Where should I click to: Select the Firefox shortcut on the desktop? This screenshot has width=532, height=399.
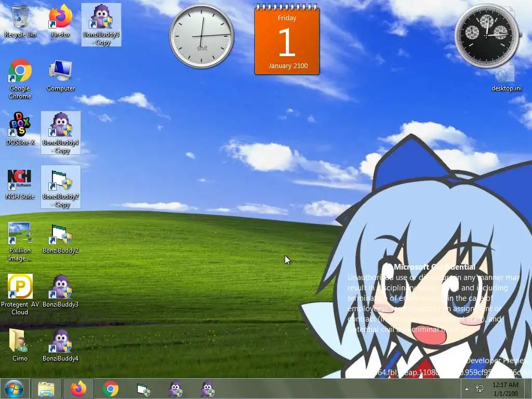click(x=60, y=21)
